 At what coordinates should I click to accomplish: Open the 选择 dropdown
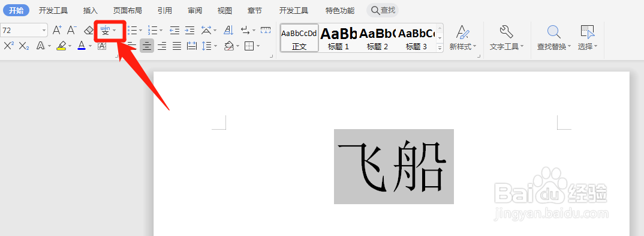click(588, 47)
